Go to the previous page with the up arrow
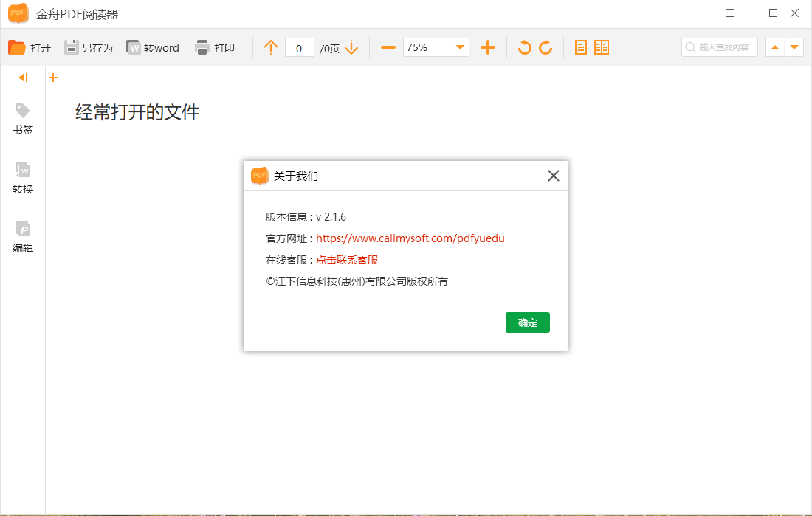This screenshot has width=812, height=516. [x=271, y=48]
